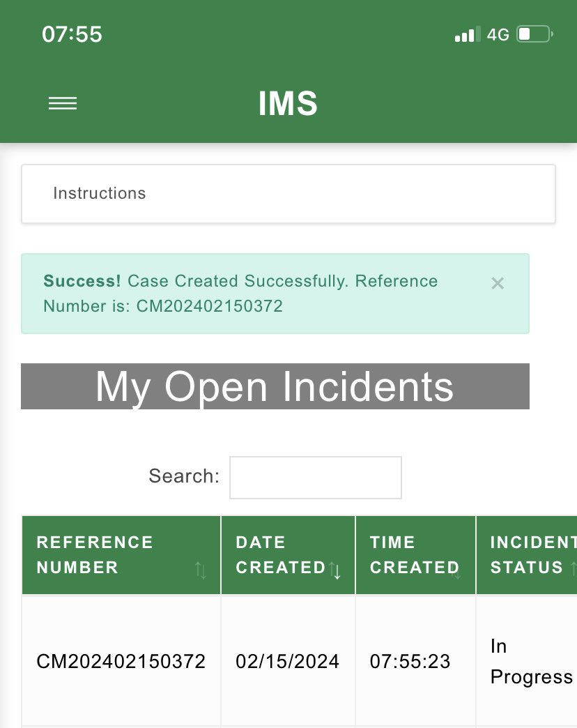
Task: Expand the Instructions panel
Action: (288, 194)
